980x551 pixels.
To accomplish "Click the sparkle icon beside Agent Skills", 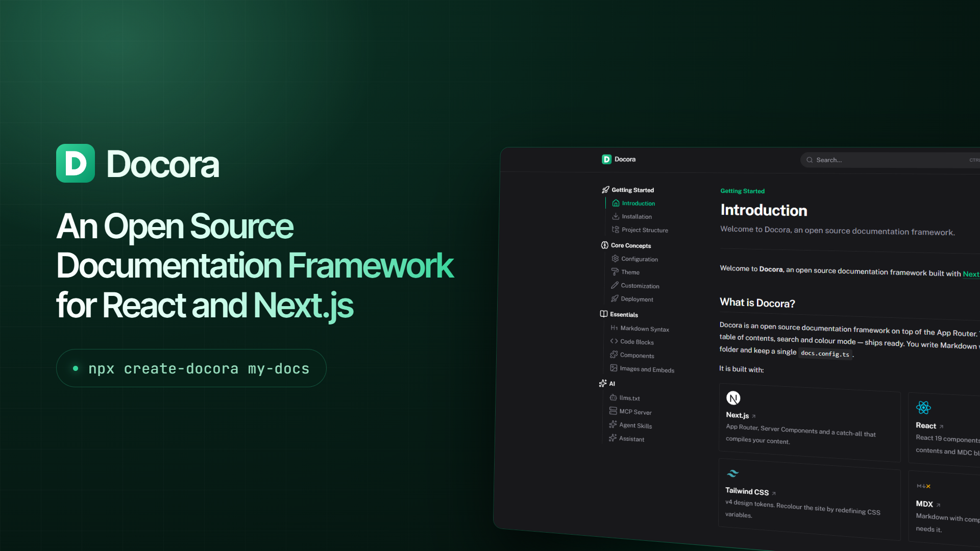I will [613, 424].
